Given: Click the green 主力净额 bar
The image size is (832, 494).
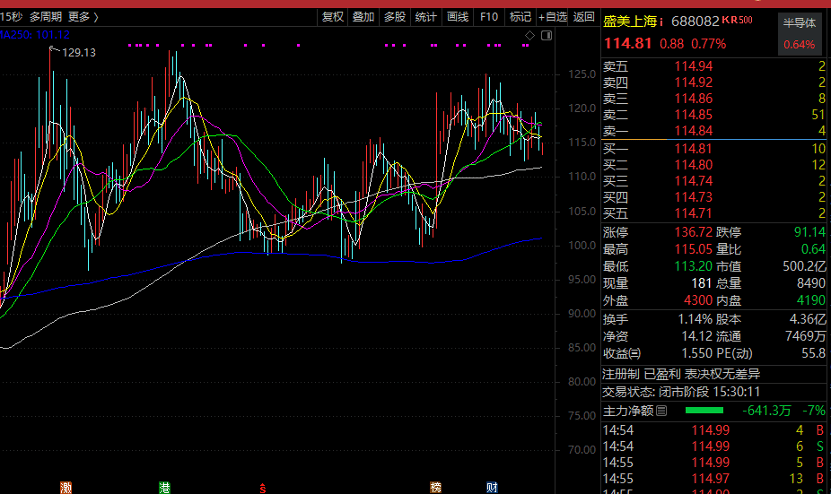Looking at the screenshot, I should click(704, 410).
